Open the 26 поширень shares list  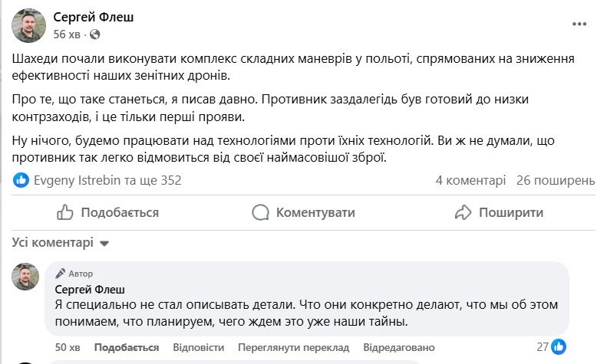pos(556,180)
